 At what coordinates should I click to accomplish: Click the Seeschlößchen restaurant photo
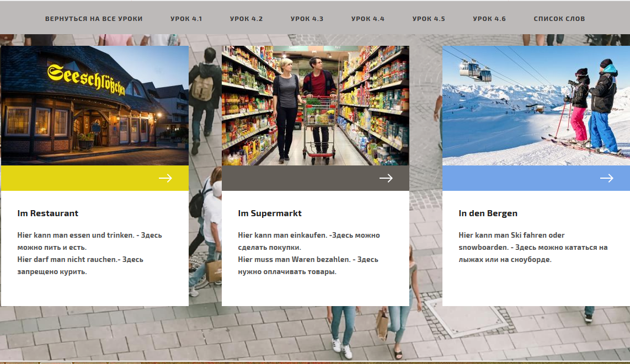(95, 105)
